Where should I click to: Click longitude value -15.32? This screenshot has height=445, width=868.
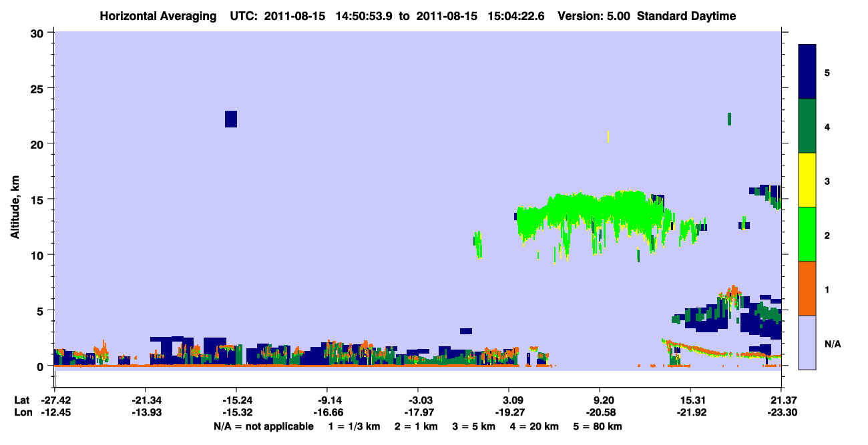236,412
